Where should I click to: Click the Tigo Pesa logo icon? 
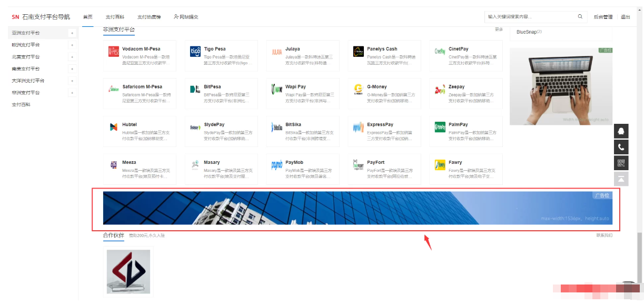click(195, 52)
